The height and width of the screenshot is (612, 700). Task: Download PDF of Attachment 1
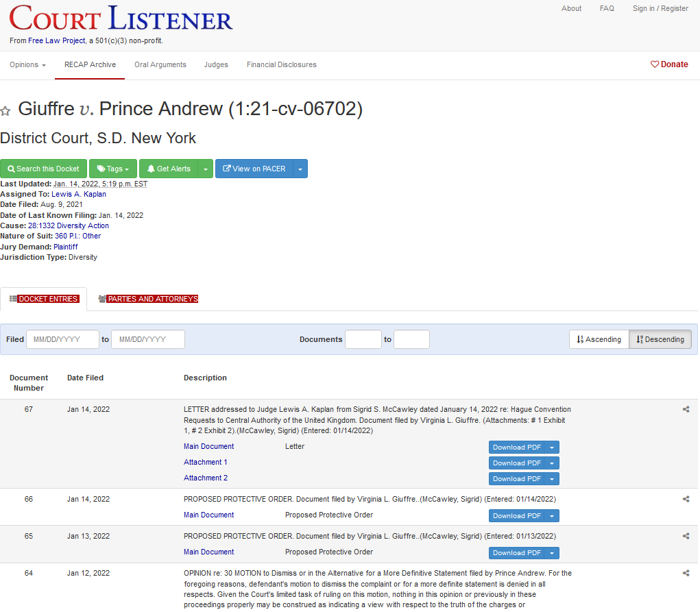(x=517, y=463)
